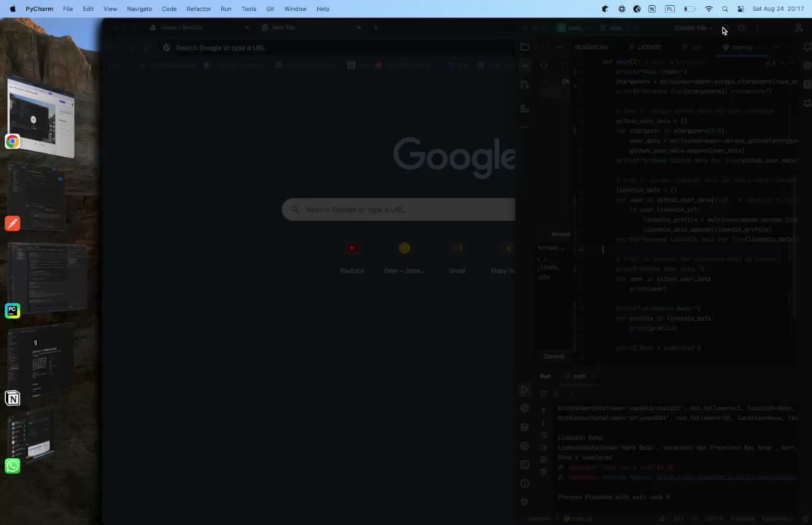The height and width of the screenshot is (525, 812).
Task: Click the browser address bar
Action: (x=337, y=47)
